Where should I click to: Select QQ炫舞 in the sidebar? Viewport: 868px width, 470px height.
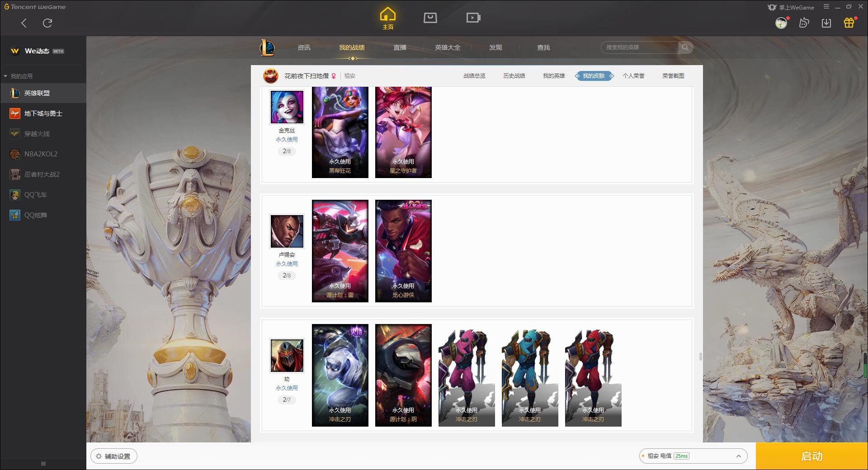43,215
